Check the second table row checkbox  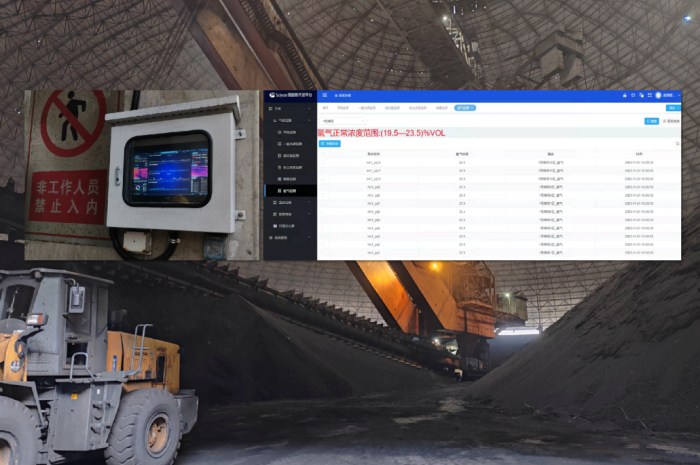(x=323, y=170)
